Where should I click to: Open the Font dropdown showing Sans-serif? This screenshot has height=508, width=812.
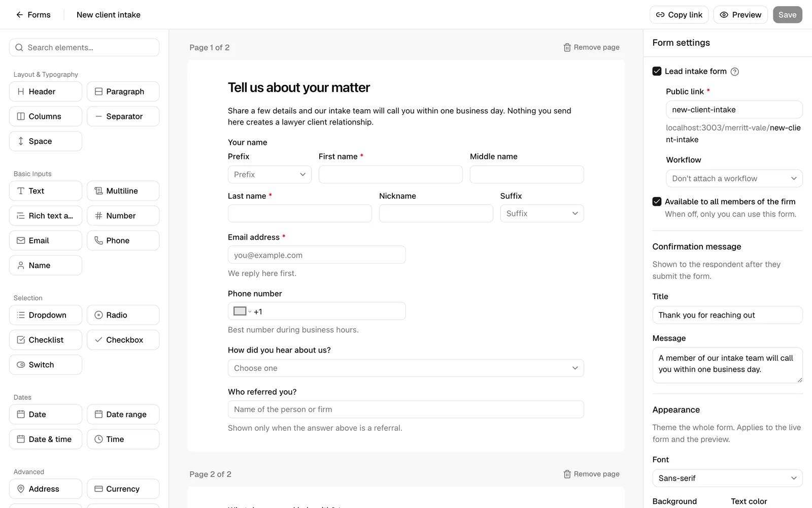[x=727, y=478]
